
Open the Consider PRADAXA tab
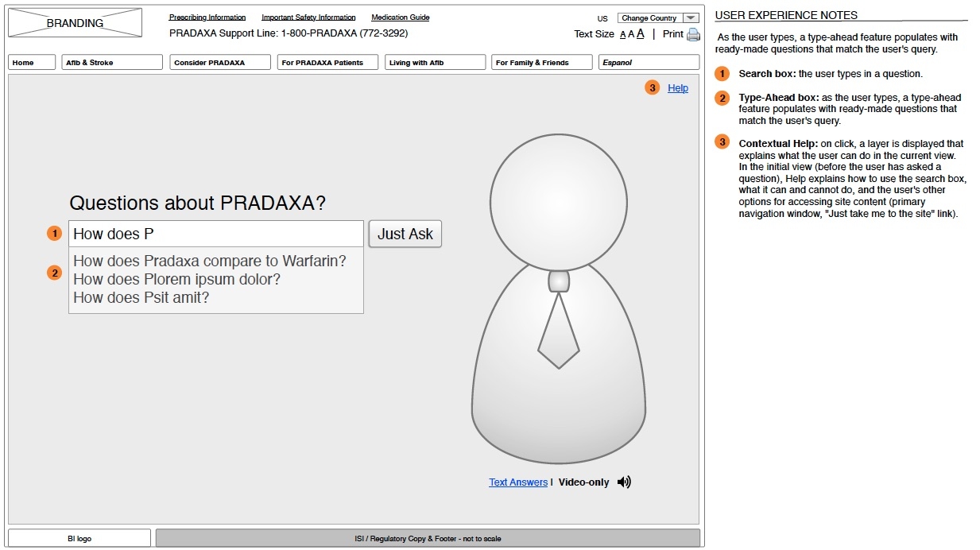coord(220,62)
